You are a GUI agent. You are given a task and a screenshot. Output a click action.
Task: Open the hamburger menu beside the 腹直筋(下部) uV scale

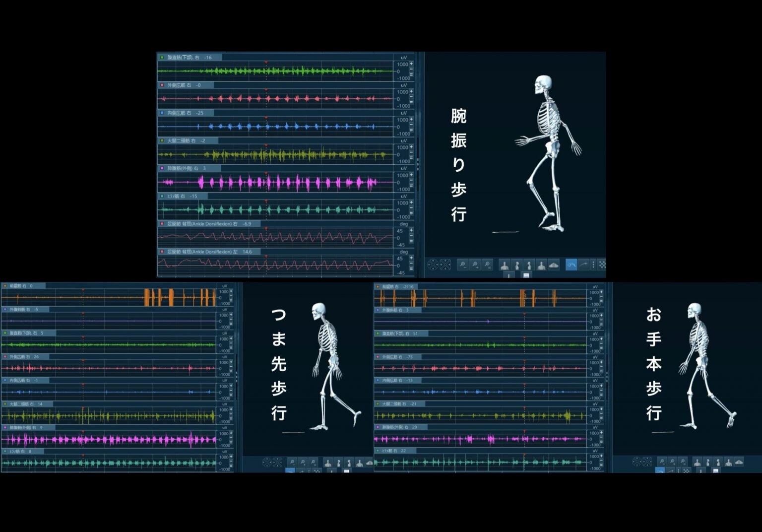tap(412, 75)
